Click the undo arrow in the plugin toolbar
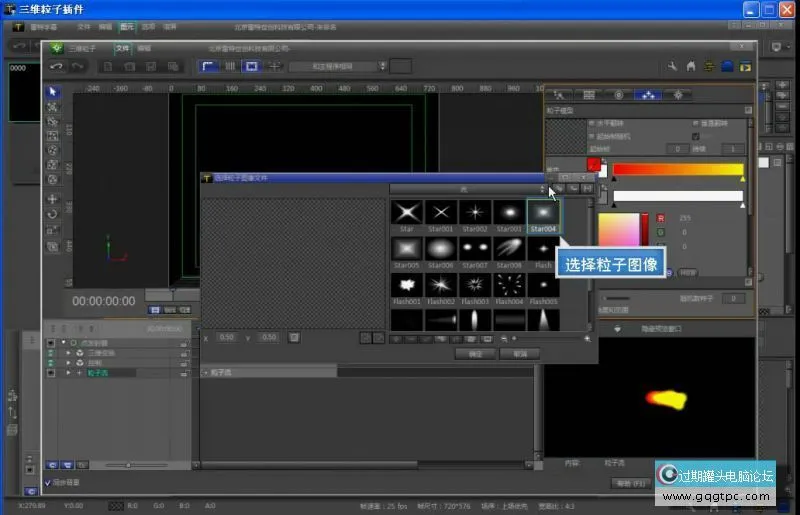Image resolution: width=800 pixels, height=515 pixels. click(x=56, y=66)
